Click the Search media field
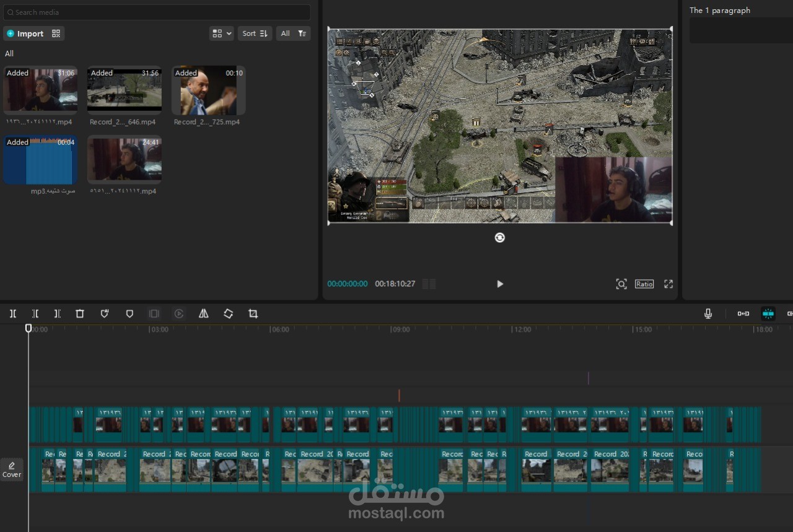 [x=157, y=12]
